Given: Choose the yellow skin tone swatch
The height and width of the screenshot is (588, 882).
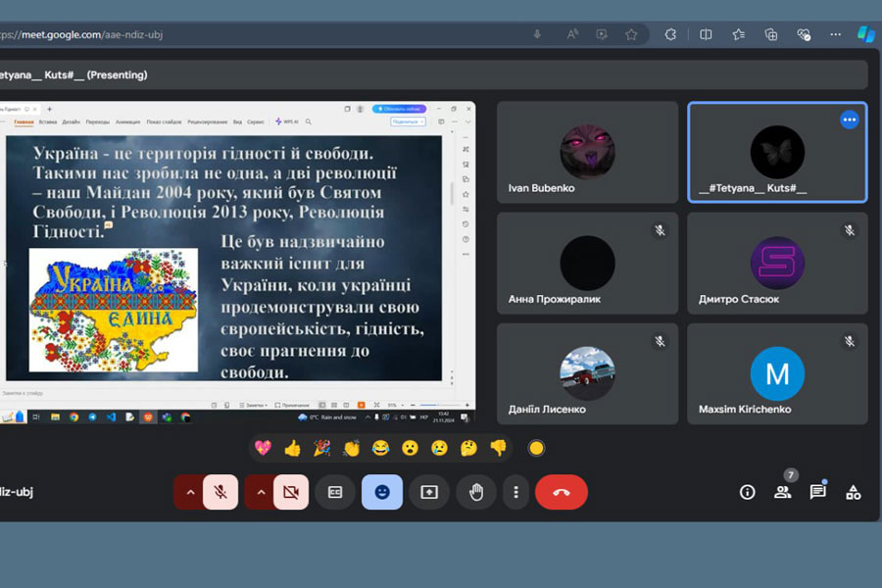Looking at the screenshot, I should [x=536, y=448].
